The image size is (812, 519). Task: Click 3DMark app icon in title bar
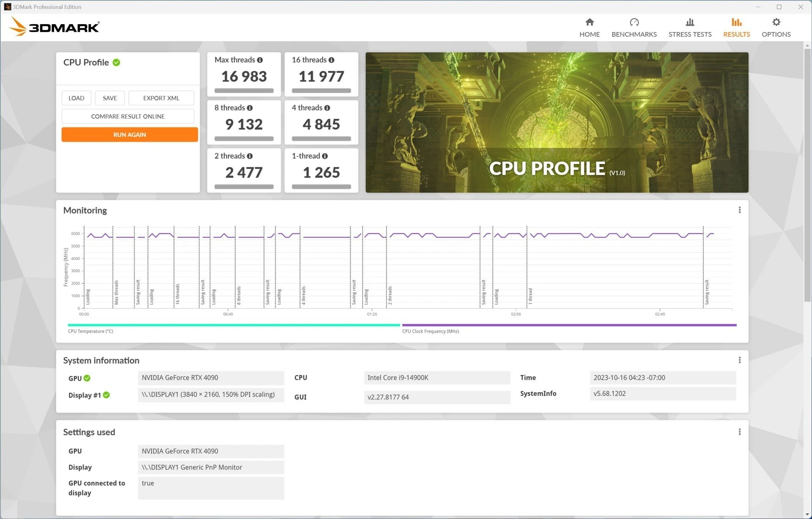pyautogui.click(x=7, y=7)
